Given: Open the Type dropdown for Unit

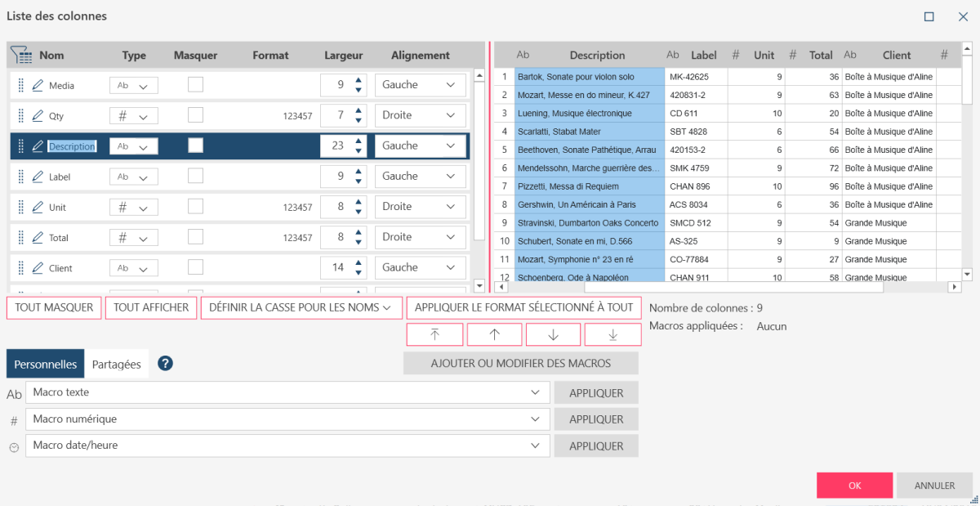Looking at the screenshot, I should click(x=134, y=208).
